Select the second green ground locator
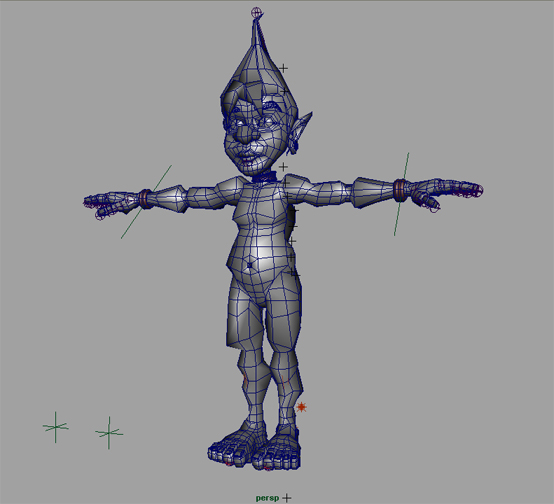Viewport: 554px width, 504px height. [109, 433]
